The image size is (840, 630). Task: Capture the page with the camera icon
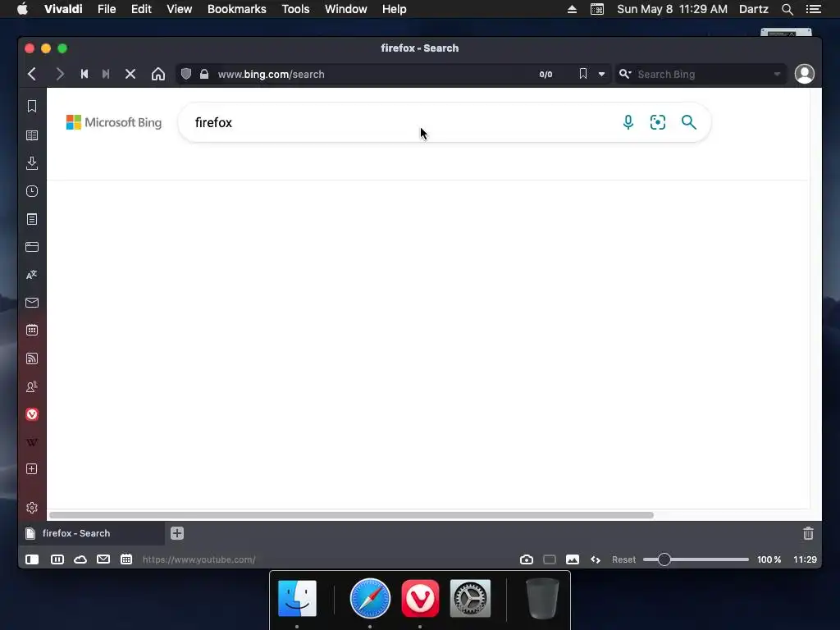point(527,559)
